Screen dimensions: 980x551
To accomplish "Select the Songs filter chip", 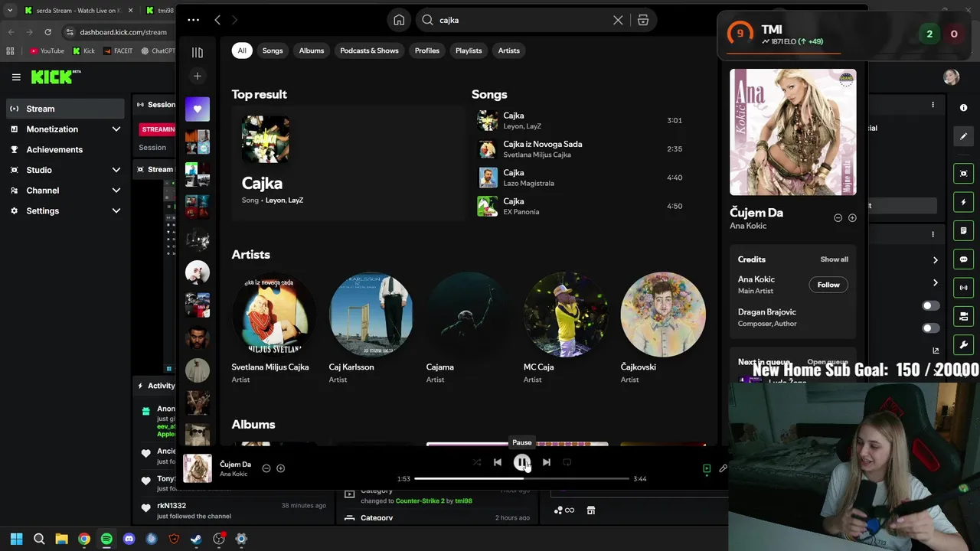I will pyautogui.click(x=273, y=51).
